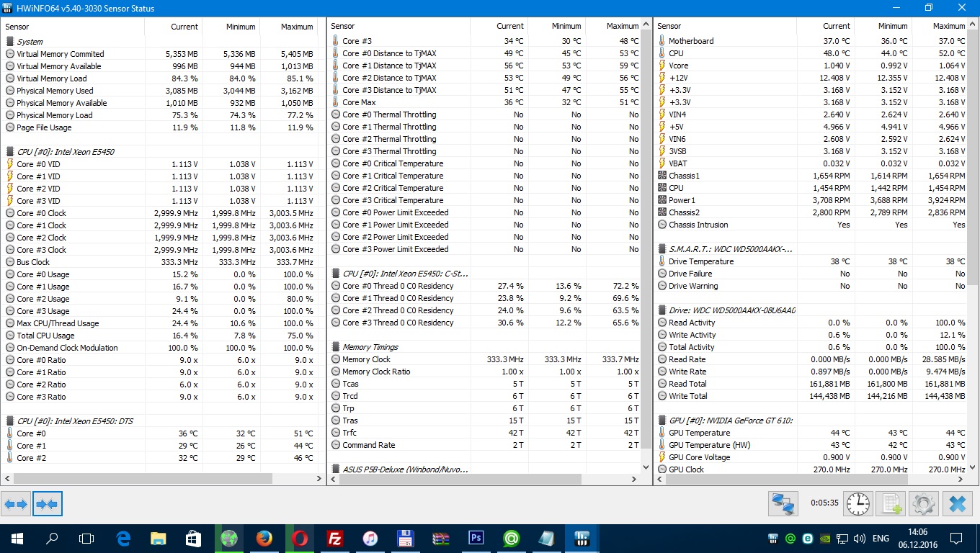
Task: Select the CPU [#0]: Intel Xeon E5450 heading
Action: 66,152
